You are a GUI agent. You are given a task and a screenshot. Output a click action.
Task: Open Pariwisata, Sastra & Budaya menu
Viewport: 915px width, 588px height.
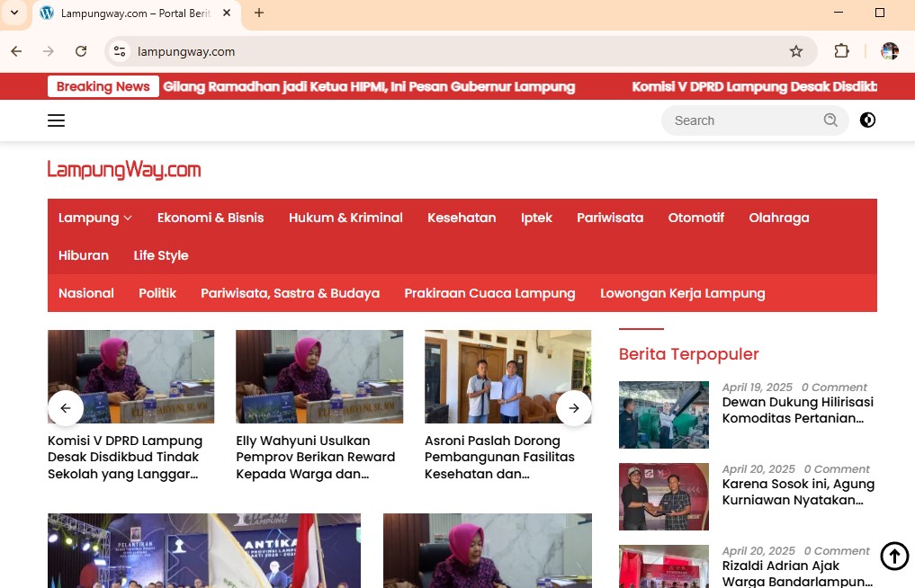pos(290,293)
